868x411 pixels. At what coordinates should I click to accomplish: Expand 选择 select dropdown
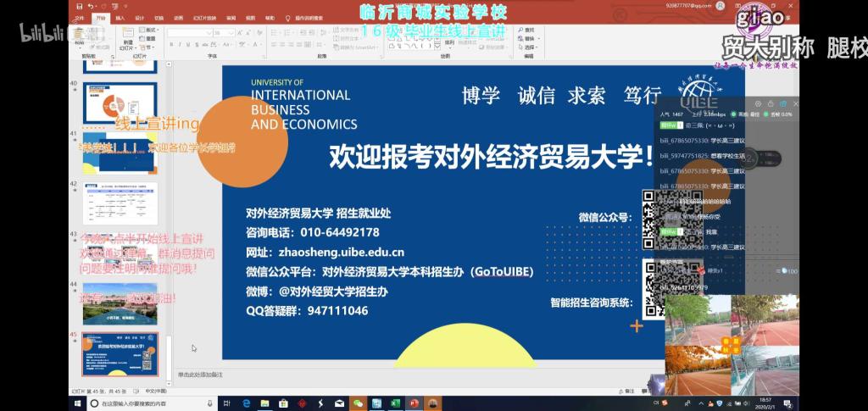click(529, 47)
